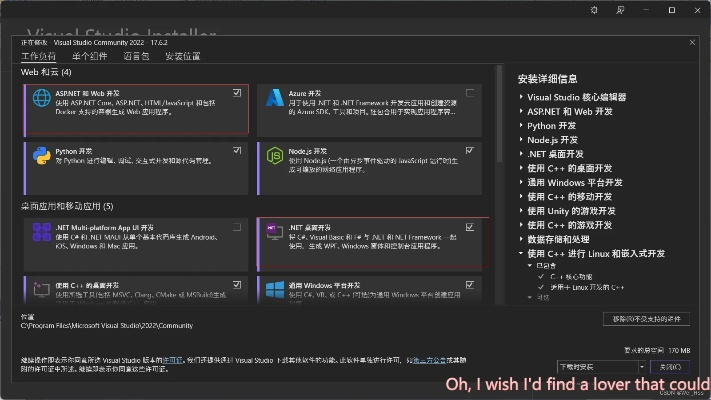Maximize the Visual Studio Installer window
Screen dimensions: 711x400
pyautogui.click(x=672, y=10)
